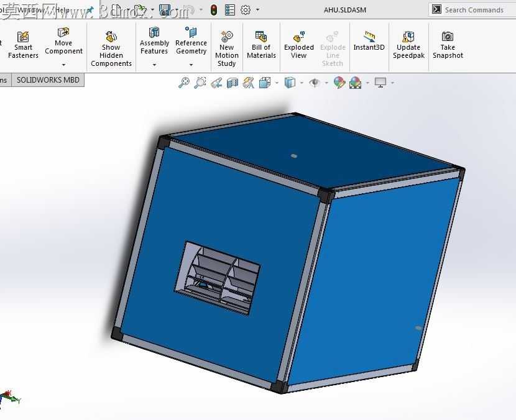Expand the Assembly Features dropdown arrow
516x420 pixels.
click(x=154, y=65)
